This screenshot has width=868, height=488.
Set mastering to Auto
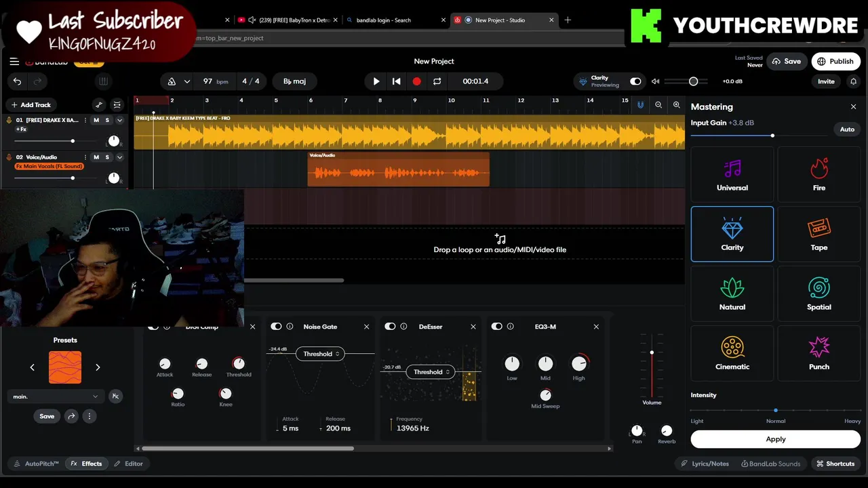847,129
